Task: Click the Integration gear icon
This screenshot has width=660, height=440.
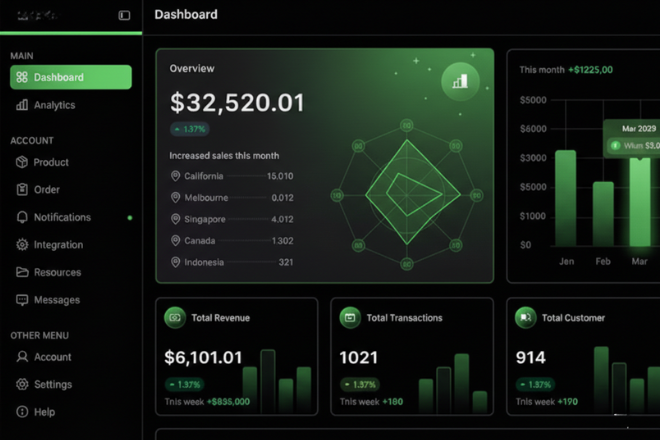Action: (x=22, y=245)
